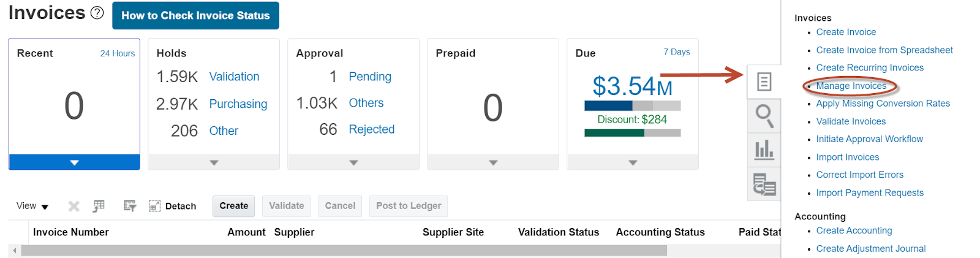Click the Supplier column header
The width and height of the screenshot is (980, 258).
[x=294, y=232]
